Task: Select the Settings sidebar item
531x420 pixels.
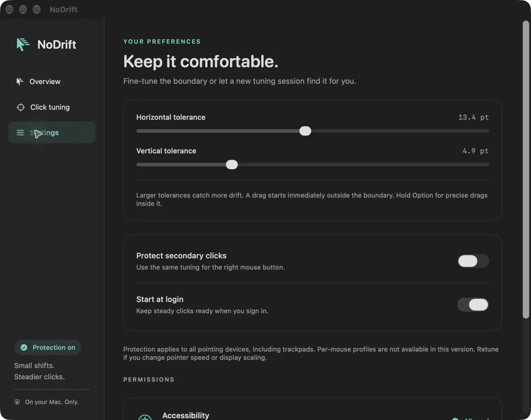Action: 52,133
